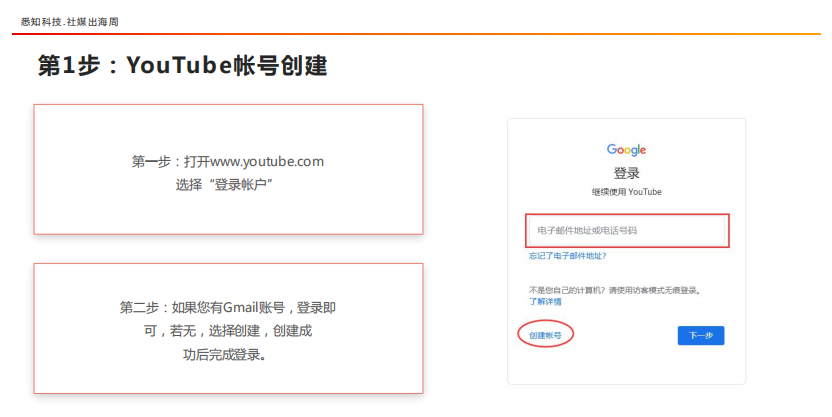This screenshot has width=832, height=417.
Task: Click the '功后完成登录。' text line
Action: (224, 355)
